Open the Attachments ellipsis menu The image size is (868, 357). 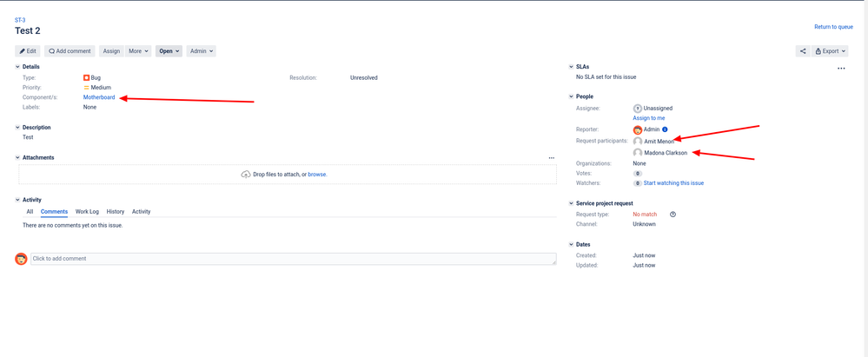point(552,158)
